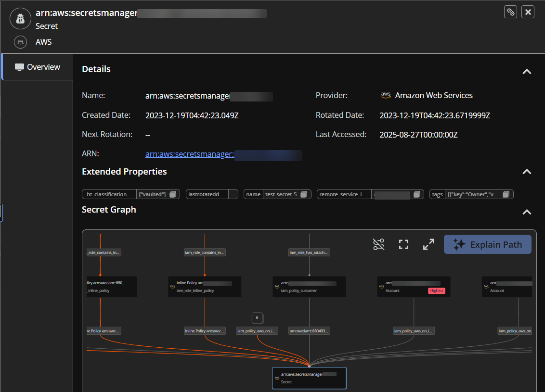This screenshot has width=545, height=392.
Task: Click the graph disconnected-nodes icon
Action: click(378, 244)
